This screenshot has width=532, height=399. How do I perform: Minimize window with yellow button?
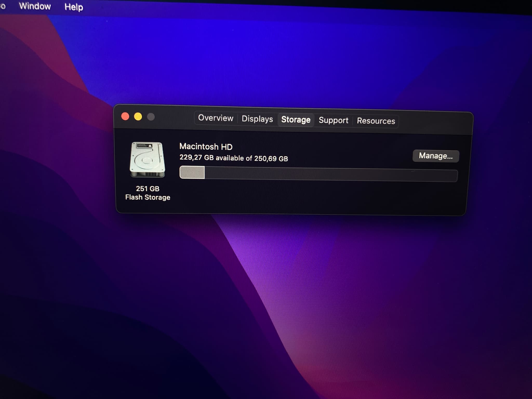pos(138,117)
